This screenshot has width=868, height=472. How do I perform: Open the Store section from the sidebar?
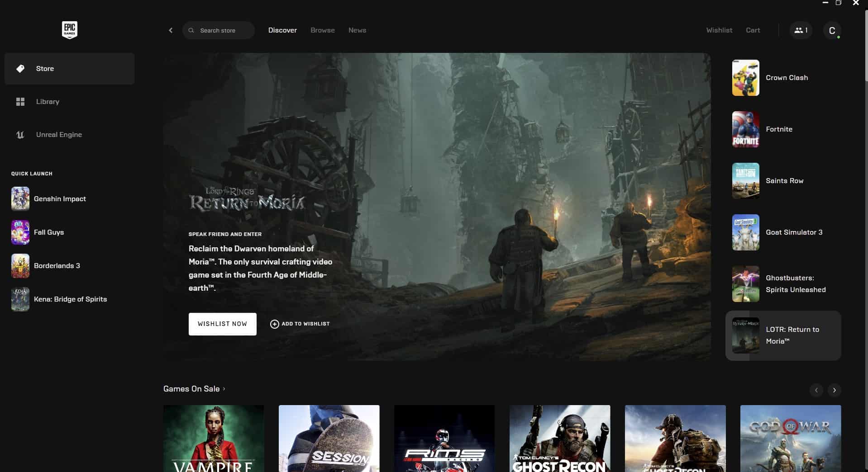tap(45, 68)
